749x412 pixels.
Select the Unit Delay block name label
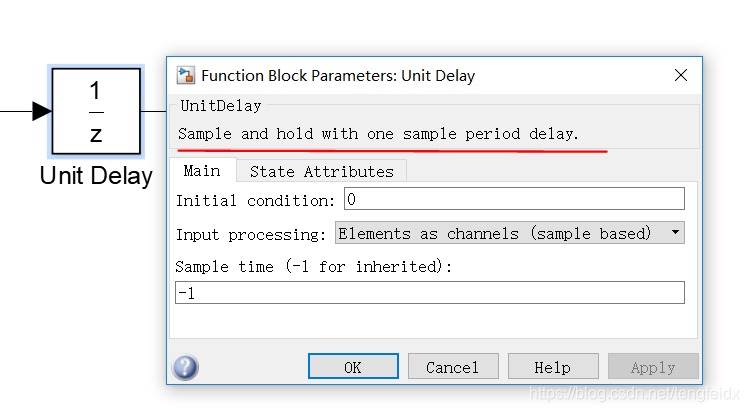(96, 176)
